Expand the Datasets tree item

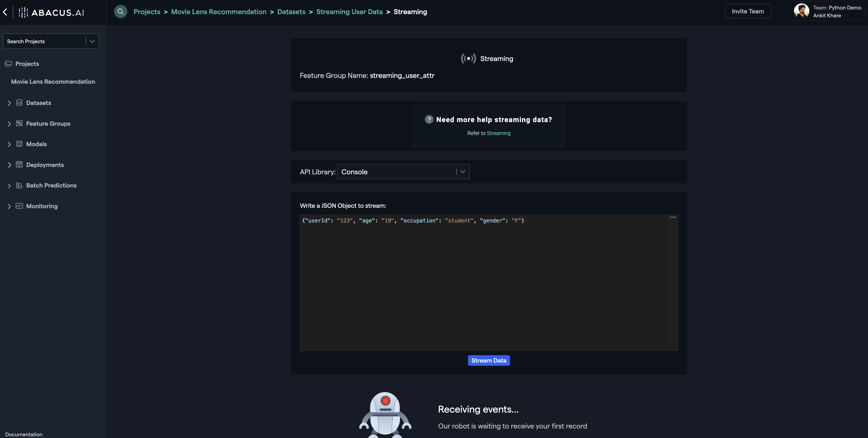(8, 103)
